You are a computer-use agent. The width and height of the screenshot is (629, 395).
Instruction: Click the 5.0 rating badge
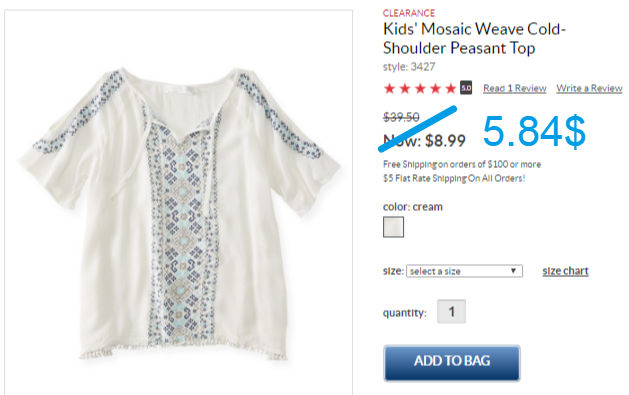[466, 88]
